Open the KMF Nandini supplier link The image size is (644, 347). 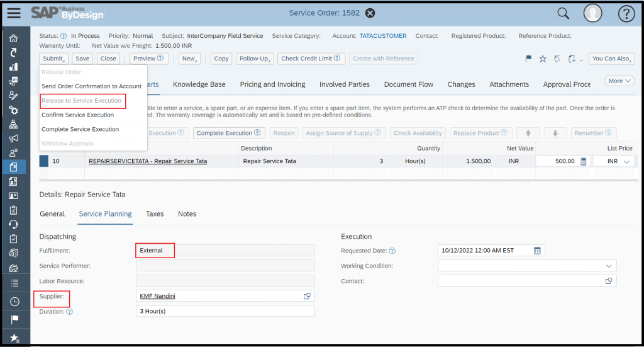pyautogui.click(x=157, y=296)
